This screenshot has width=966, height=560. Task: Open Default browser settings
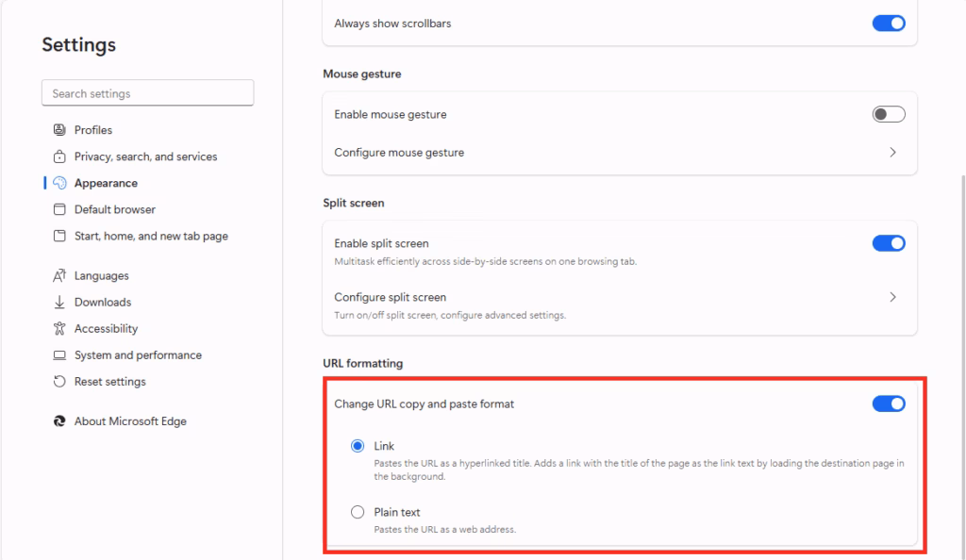tap(115, 209)
